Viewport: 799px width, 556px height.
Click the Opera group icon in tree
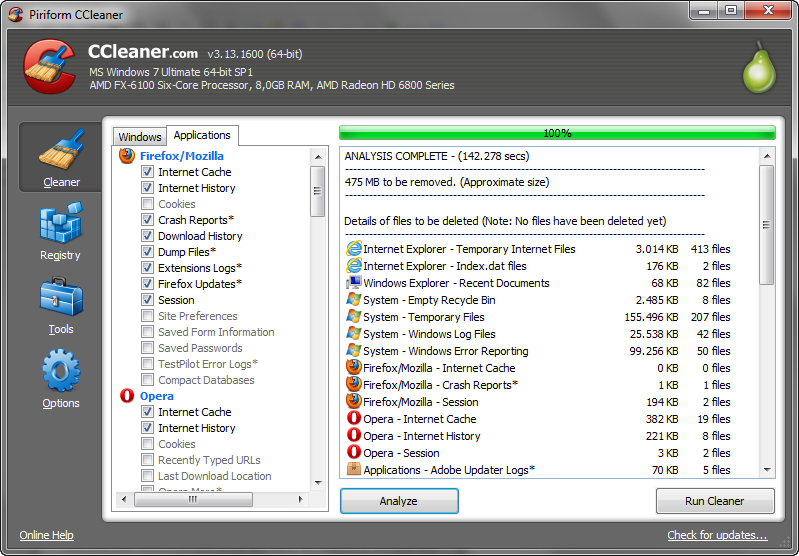coord(127,395)
